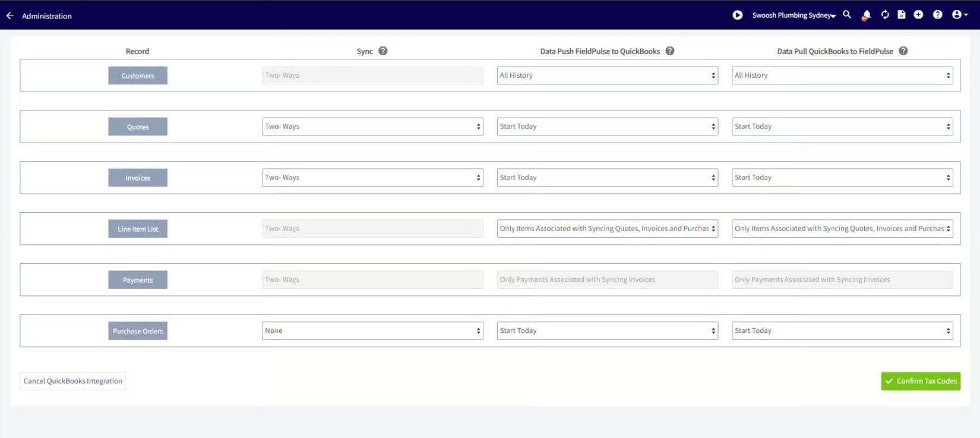Image resolution: width=980 pixels, height=438 pixels.
Task: Click Payments Data Push disabled field
Action: (608, 280)
